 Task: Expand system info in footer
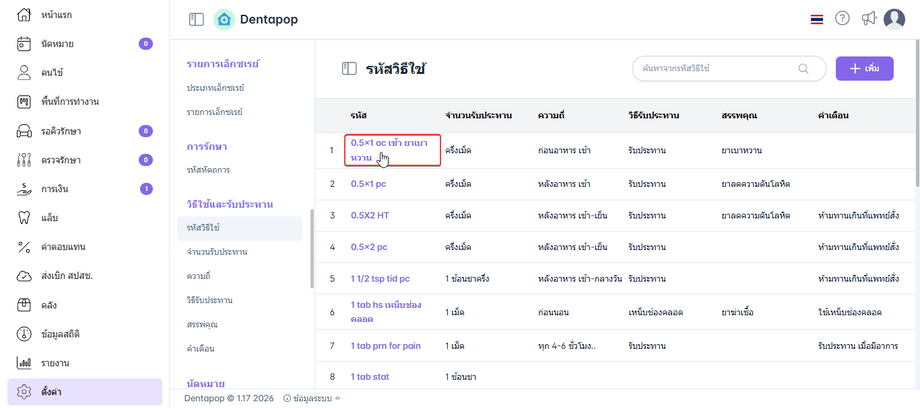click(x=311, y=398)
